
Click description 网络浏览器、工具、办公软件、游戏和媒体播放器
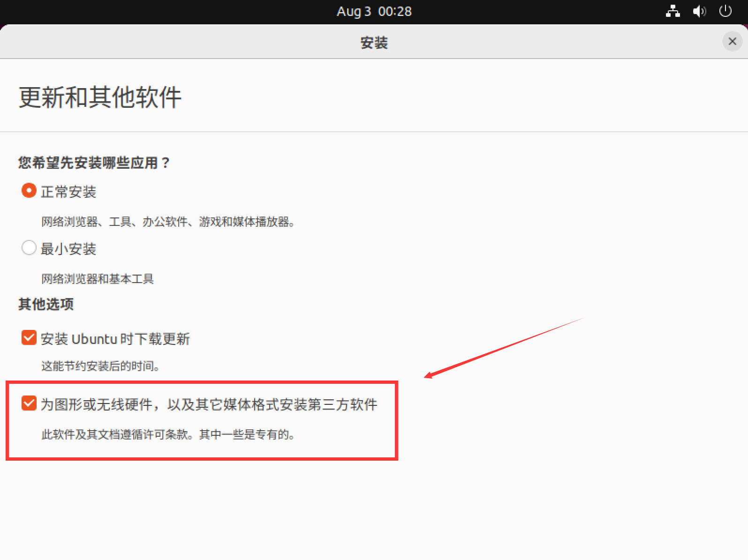point(167,222)
